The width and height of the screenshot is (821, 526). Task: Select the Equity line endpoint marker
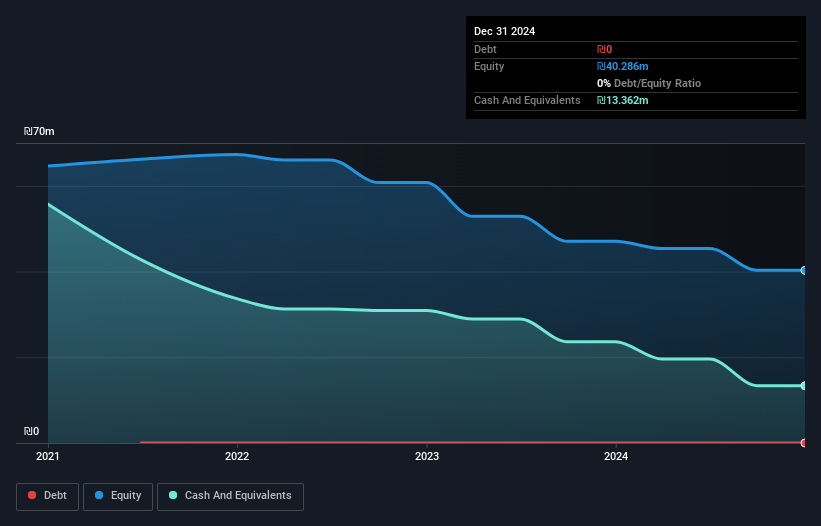coord(804,271)
